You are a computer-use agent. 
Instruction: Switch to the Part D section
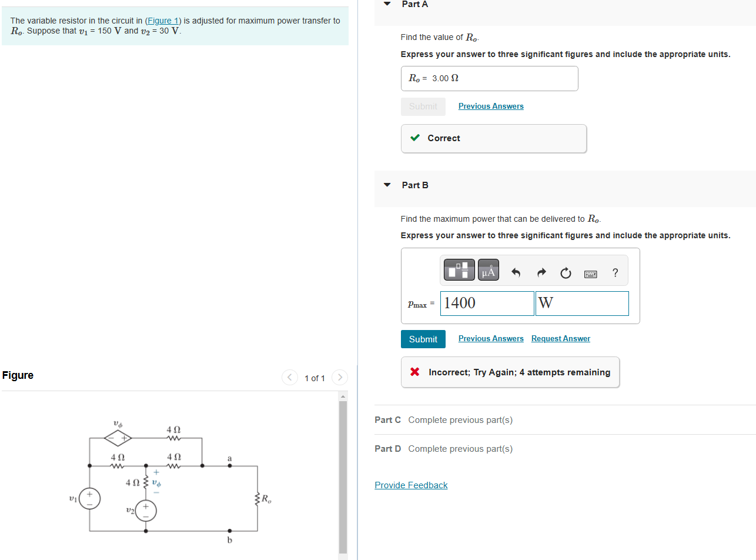pos(387,448)
